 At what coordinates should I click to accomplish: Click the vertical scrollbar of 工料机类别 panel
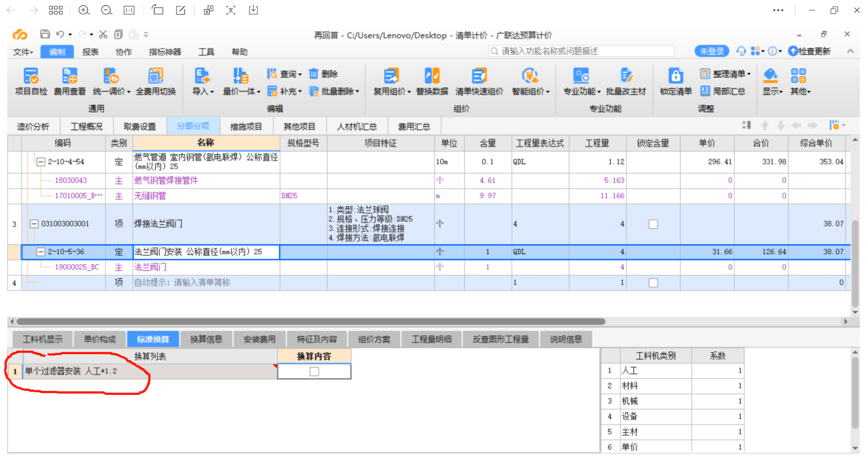pyautogui.click(x=855, y=393)
